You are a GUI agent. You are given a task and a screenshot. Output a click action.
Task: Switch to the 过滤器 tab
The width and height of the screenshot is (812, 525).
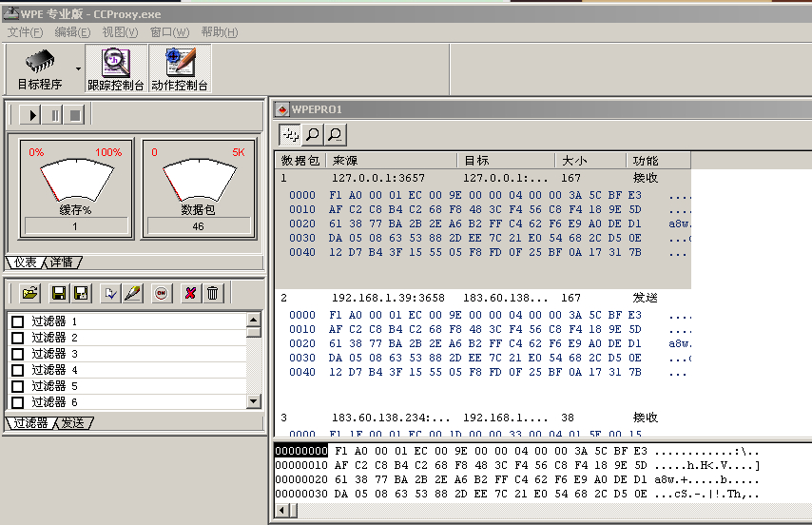pyautogui.click(x=30, y=423)
